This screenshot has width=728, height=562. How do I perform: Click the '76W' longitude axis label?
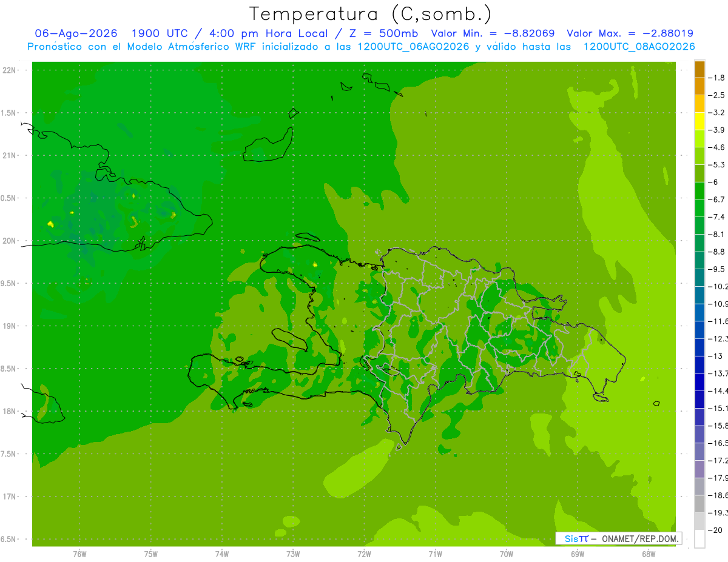click(79, 554)
